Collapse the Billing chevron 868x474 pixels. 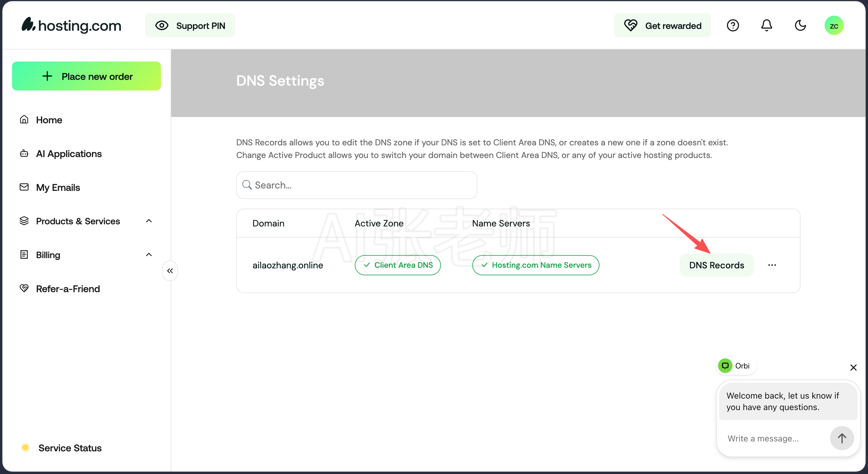(149, 255)
